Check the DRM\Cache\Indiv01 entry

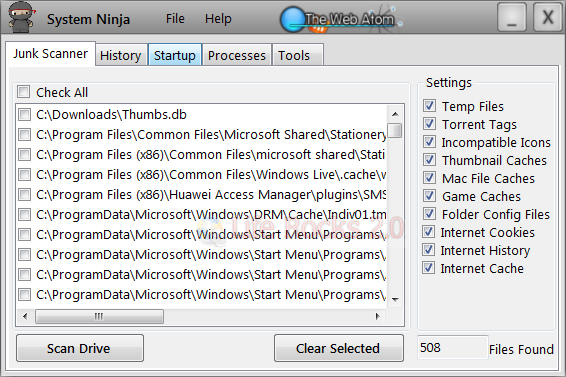click(25, 215)
